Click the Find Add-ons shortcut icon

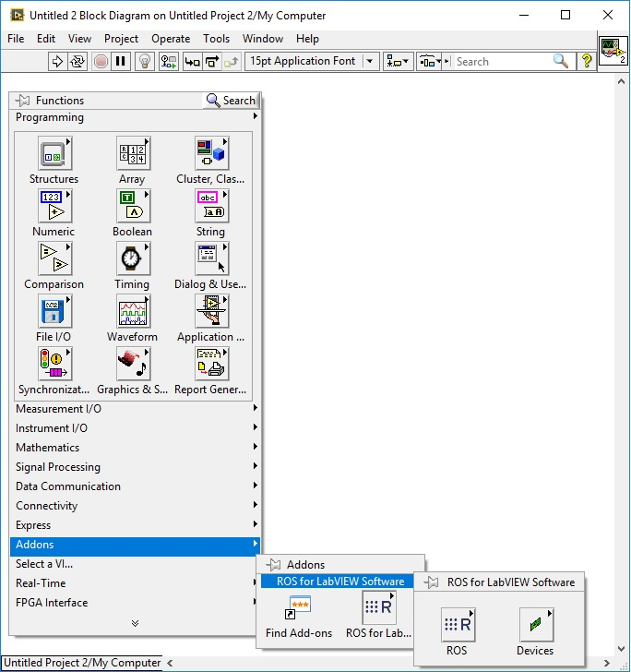click(x=298, y=607)
